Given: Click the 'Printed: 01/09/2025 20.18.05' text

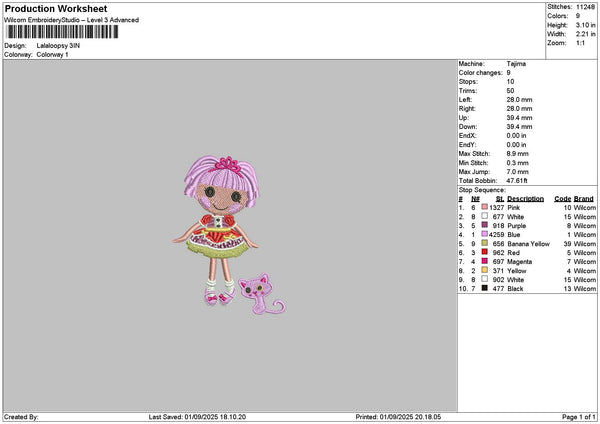Looking at the screenshot, I should point(398,417).
